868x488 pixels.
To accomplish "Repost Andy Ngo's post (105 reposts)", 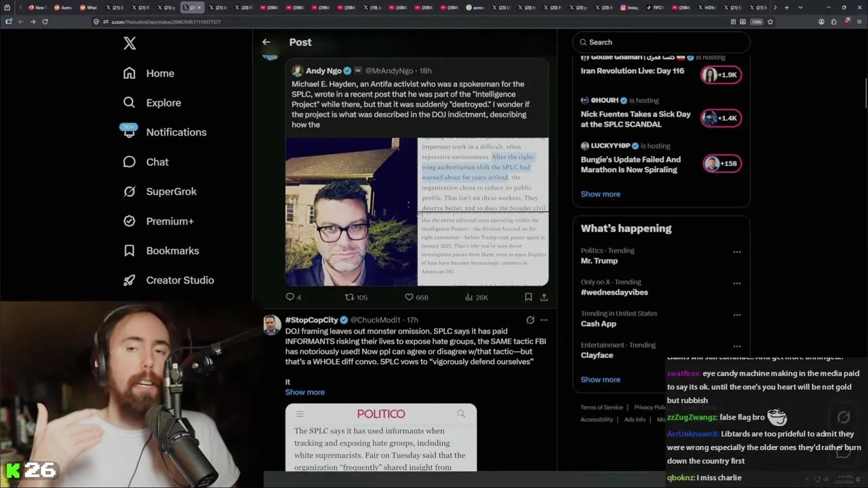I will (x=356, y=297).
